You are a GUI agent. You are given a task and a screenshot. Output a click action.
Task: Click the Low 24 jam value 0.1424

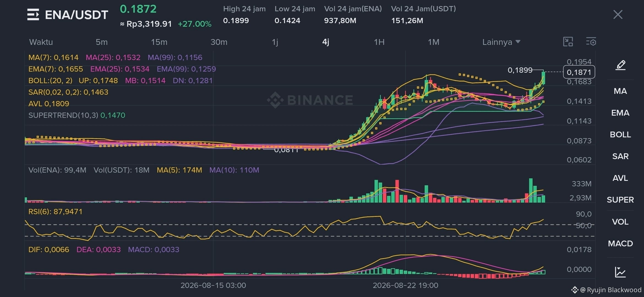pyautogui.click(x=287, y=21)
